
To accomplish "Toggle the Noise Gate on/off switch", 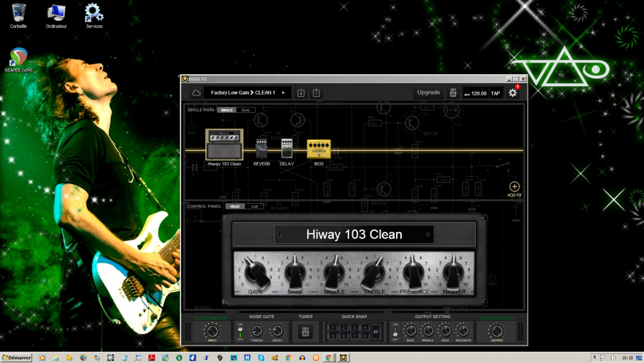I will coord(240,331).
